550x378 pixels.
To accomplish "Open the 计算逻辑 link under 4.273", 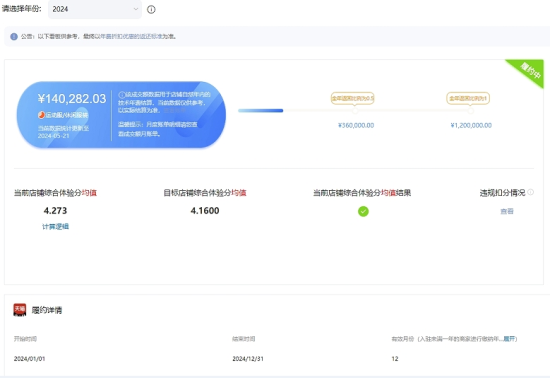I will point(55,227).
